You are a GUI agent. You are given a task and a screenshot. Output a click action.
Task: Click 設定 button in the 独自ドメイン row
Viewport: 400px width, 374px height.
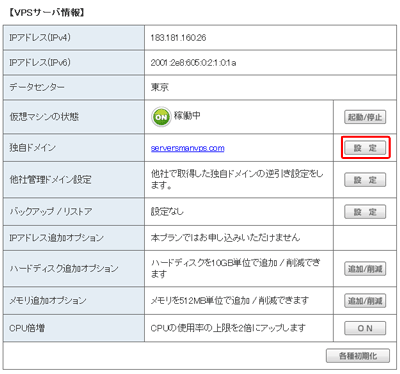pos(365,148)
